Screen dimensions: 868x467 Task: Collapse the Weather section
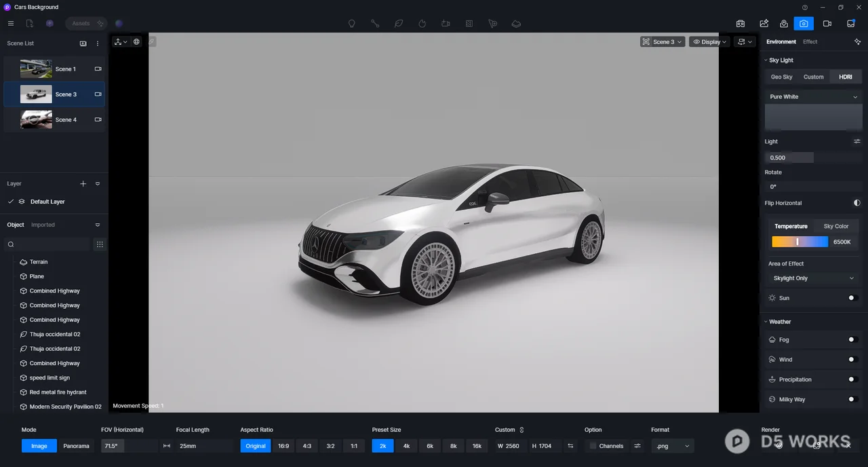coord(766,322)
